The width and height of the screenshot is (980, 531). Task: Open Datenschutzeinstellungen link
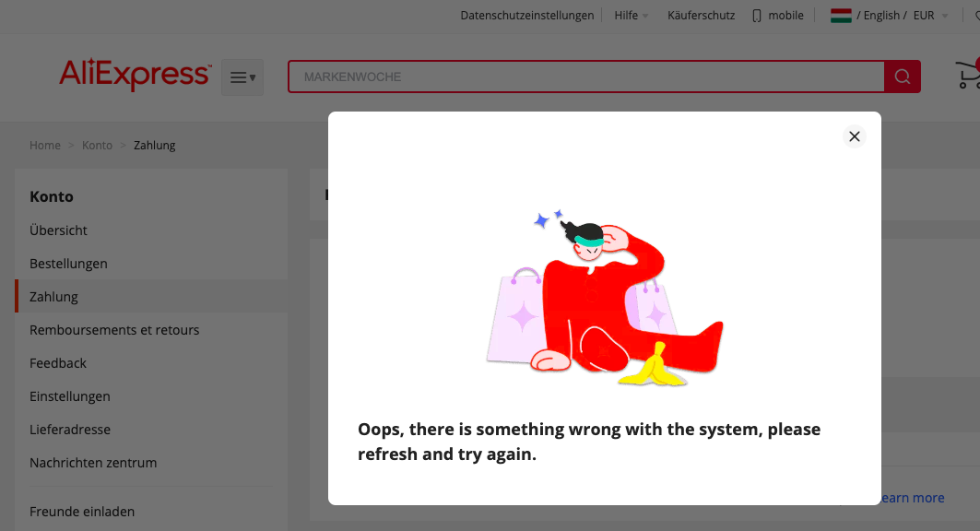(x=526, y=16)
